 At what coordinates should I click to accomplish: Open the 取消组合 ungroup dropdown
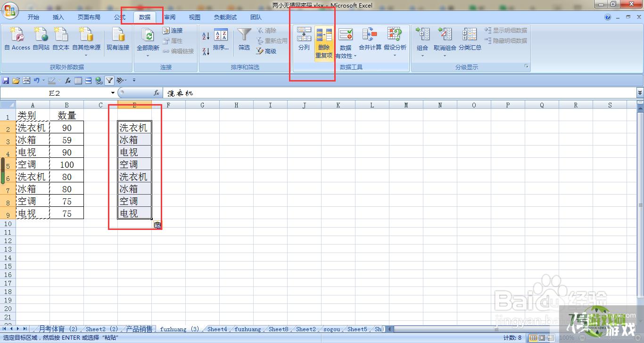pos(445,43)
